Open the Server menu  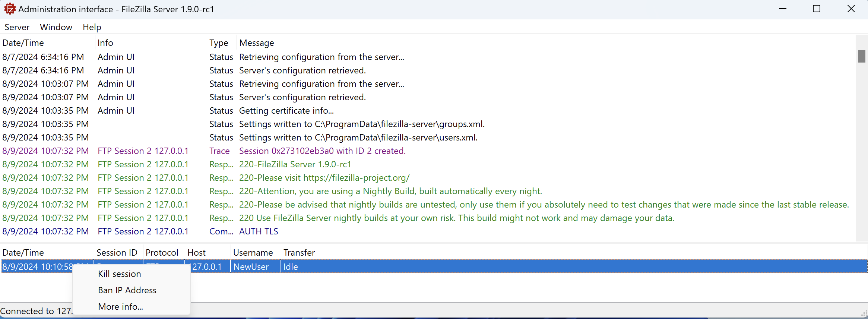(17, 27)
